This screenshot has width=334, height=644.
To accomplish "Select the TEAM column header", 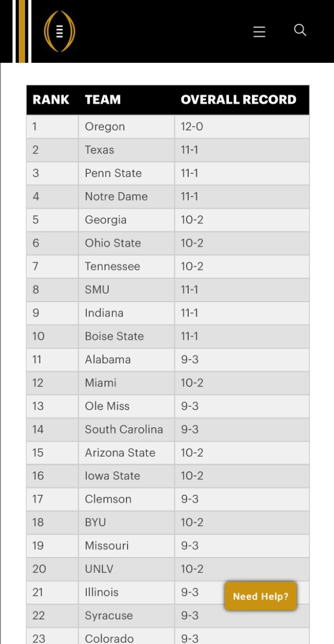I will click(x=103, y=99).
